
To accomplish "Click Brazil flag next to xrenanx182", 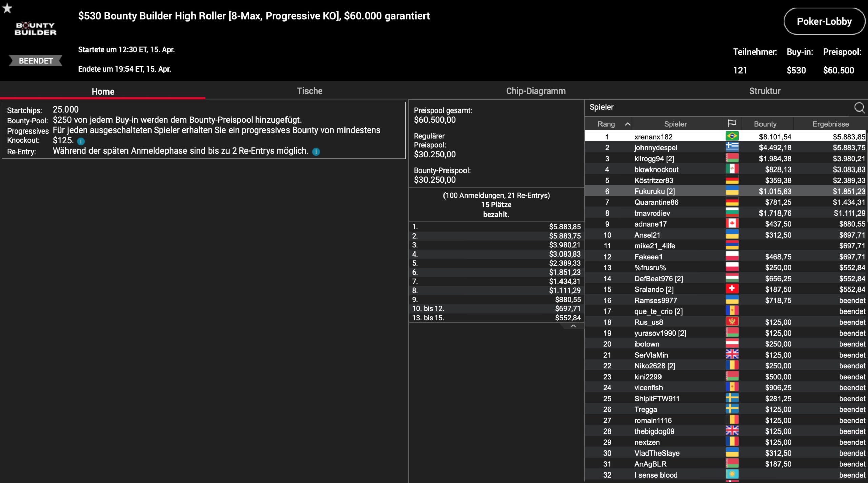I will tap(732, 136).
